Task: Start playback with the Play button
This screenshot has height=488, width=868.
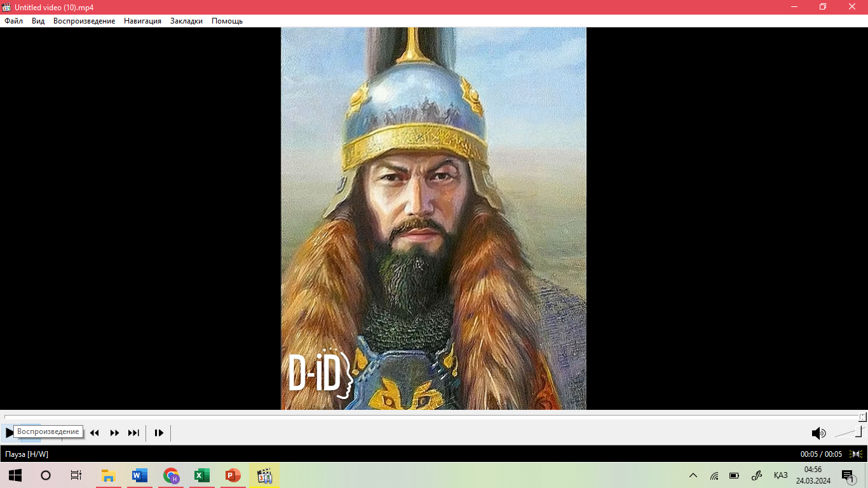Action: (10, 433)
